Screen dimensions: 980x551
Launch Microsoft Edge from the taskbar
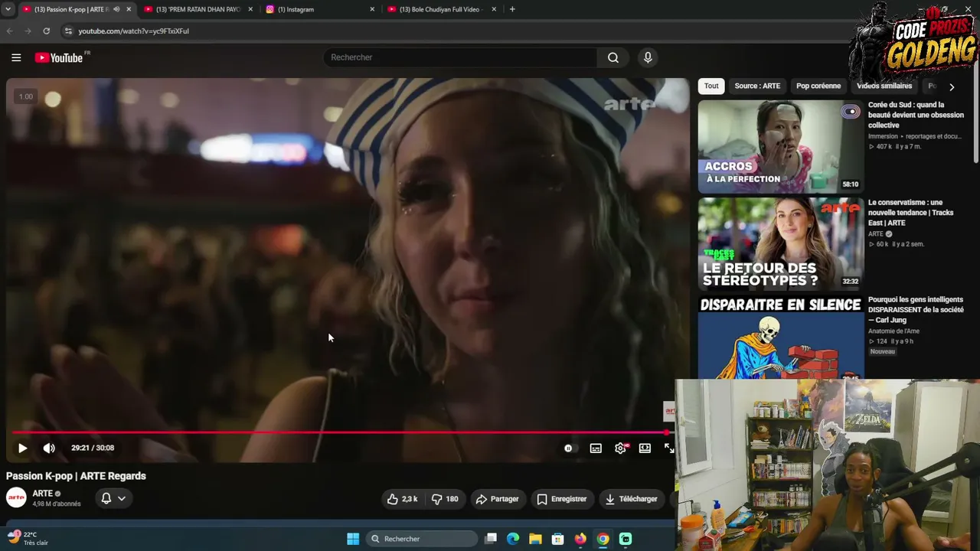coord(513,539)
